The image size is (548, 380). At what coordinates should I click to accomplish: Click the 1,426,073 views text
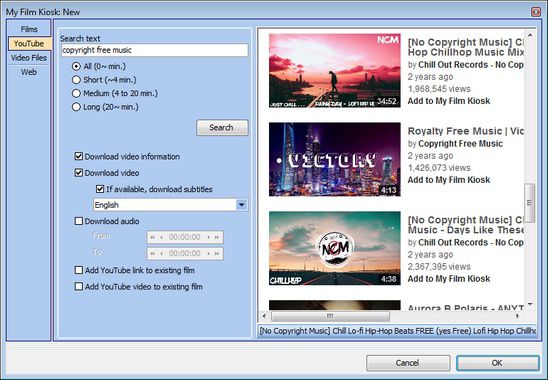[439, 168]
